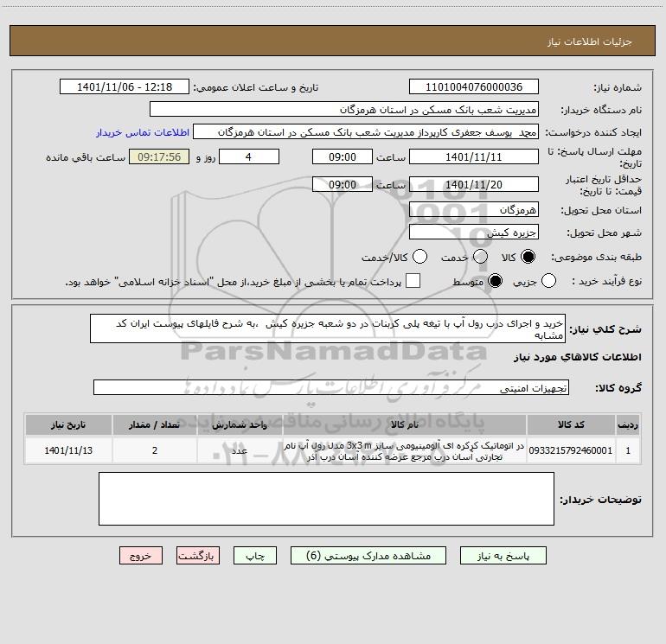Open اطلاعات تماس خریدار link
This screenshot has width=666, height=644.
[143, 132]
